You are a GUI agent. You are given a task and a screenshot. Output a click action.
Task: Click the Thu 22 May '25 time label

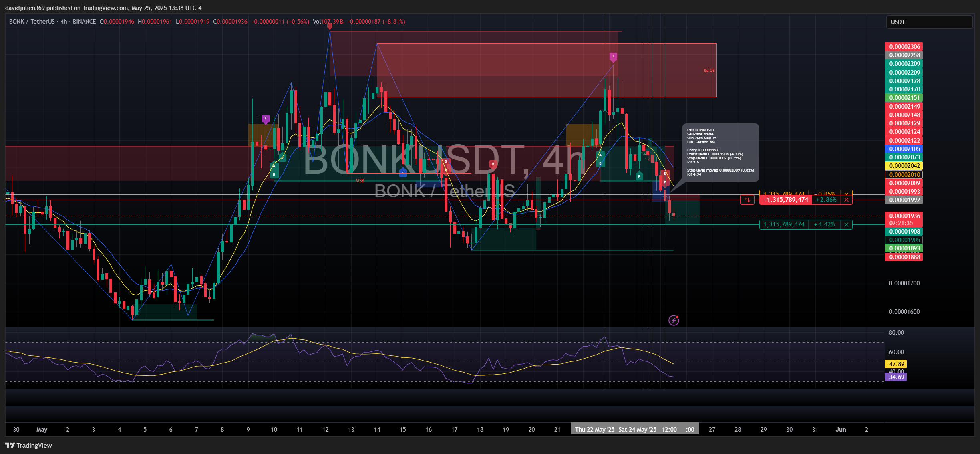[594, 430]
